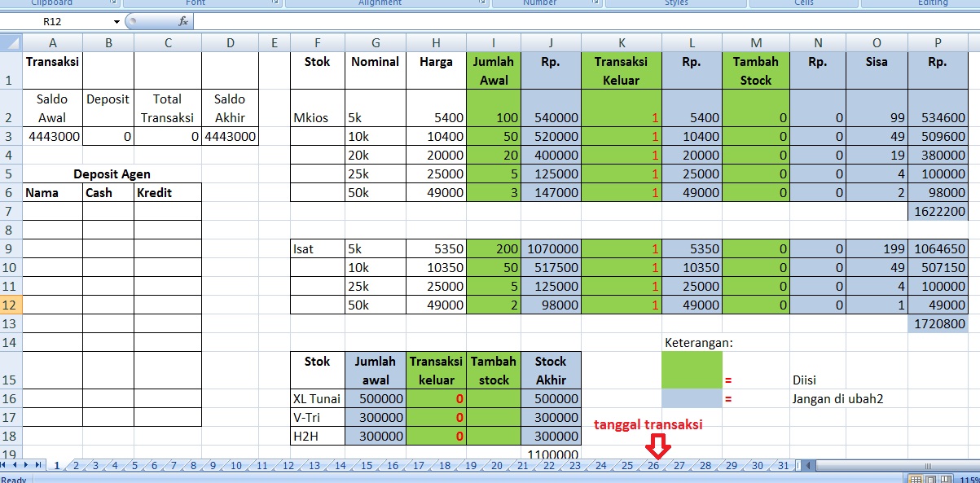This screenshot has height=483, width=980.
Task: Select Saldo Awal value 4443000 in A3
Action: point(52,137)
